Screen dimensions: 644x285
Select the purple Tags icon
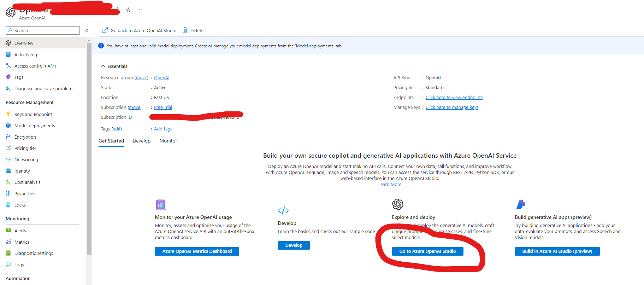[x=8, y=77]
